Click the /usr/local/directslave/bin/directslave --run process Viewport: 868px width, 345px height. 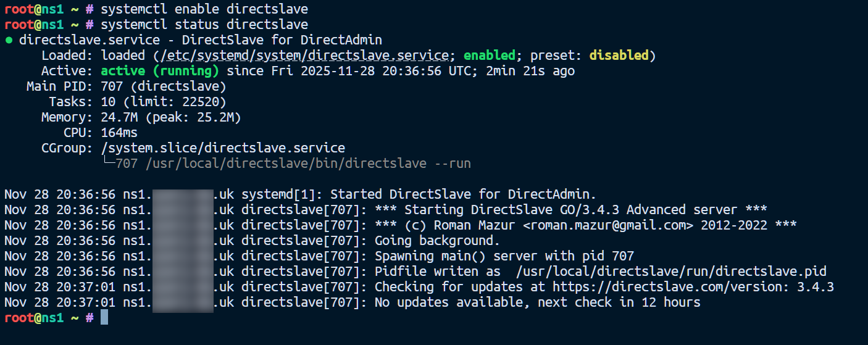click(293, 164)
